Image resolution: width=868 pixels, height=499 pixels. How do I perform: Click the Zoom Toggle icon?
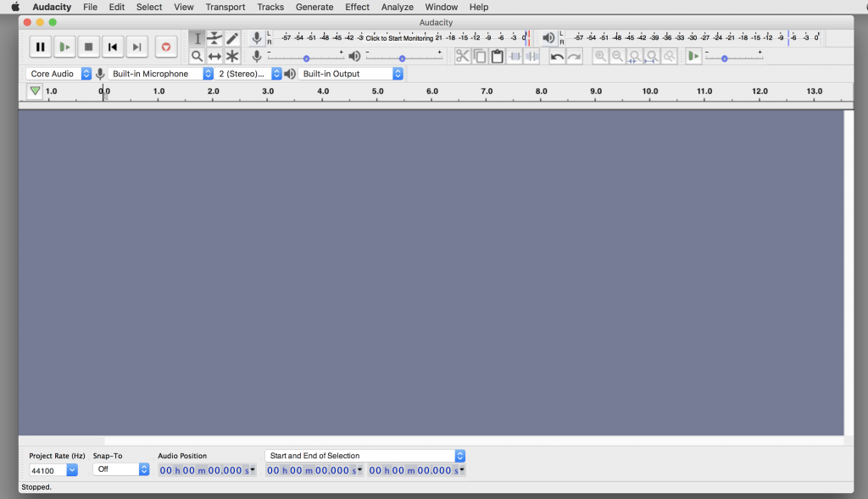click(670, 56)
